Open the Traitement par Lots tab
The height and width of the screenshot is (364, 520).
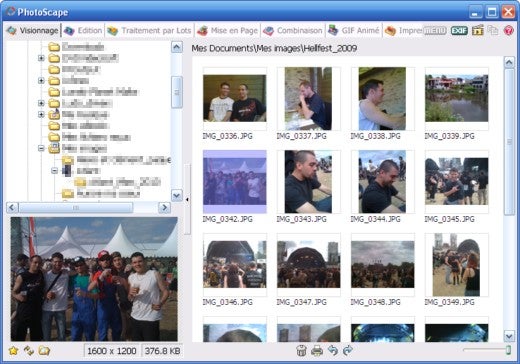[x=149, y=31]
